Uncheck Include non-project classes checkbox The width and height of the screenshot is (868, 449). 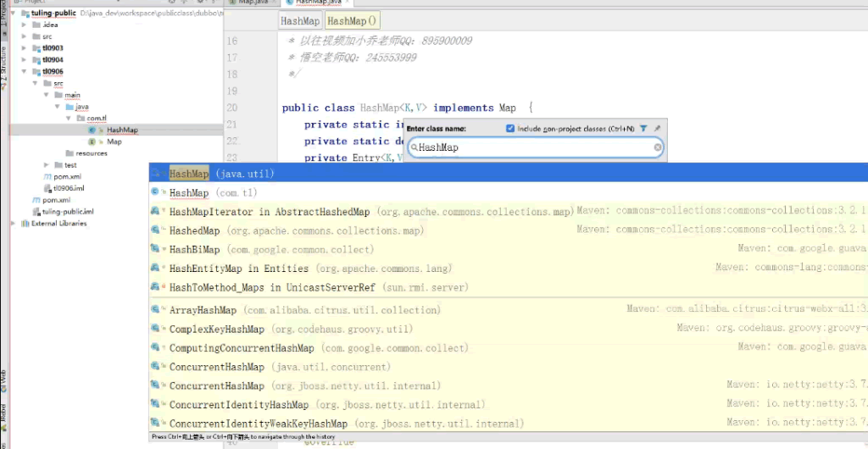click(510, 129)
